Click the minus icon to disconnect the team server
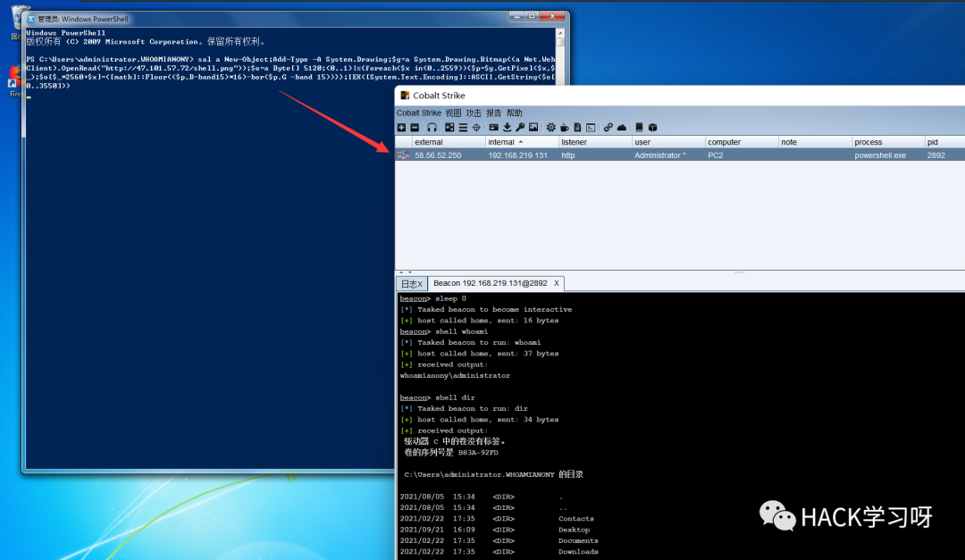965x560 pixels. tap(415, 128)
